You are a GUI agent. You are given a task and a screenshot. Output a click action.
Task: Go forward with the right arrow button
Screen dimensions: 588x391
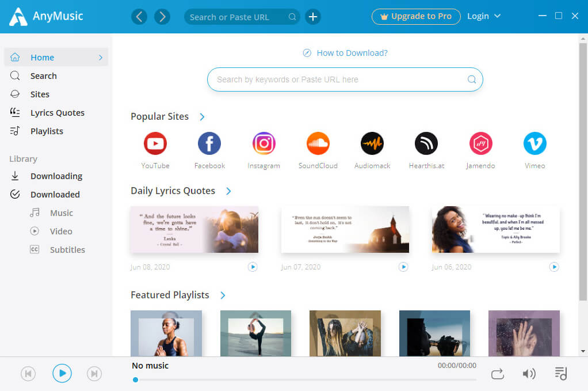(x=162, y=17)
